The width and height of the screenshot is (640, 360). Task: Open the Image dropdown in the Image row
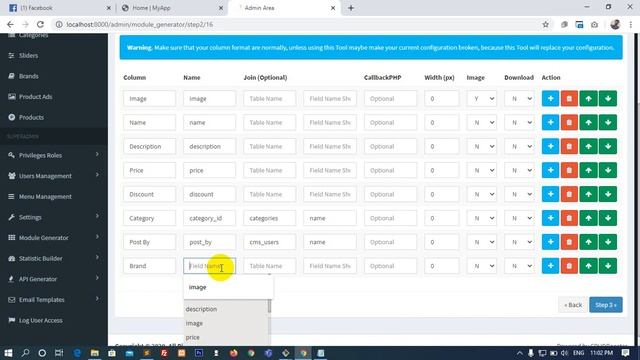[482, 98]
